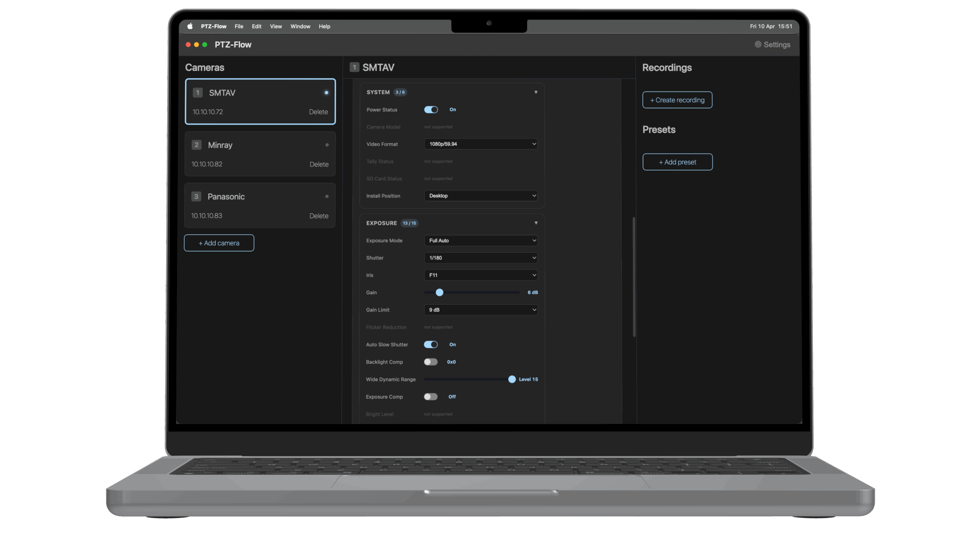This screenshot has width=980, height=551.
Task: Click the Create recording button
Action: 677,100
